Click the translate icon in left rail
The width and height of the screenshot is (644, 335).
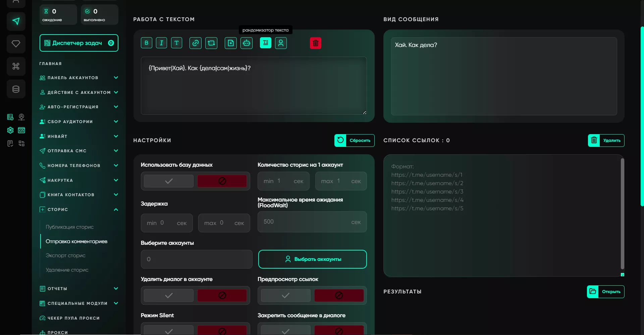21,144
